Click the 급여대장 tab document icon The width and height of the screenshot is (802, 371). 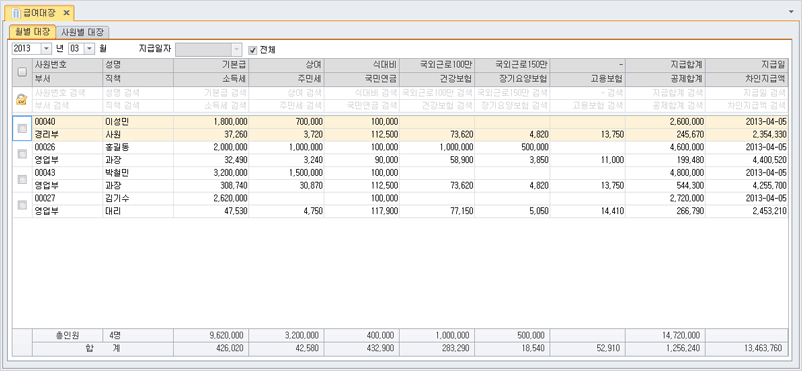coord(17,12)
